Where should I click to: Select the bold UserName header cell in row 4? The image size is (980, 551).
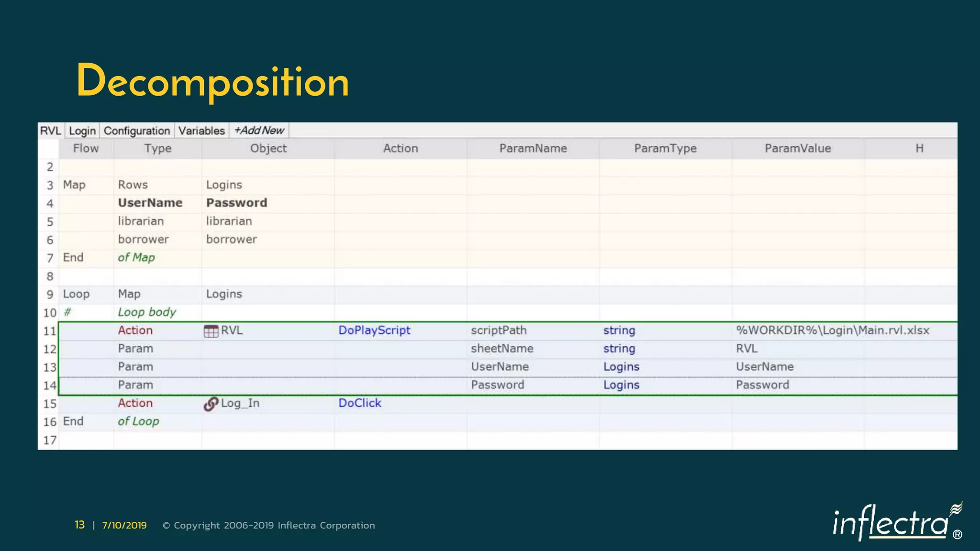[150, 203]
